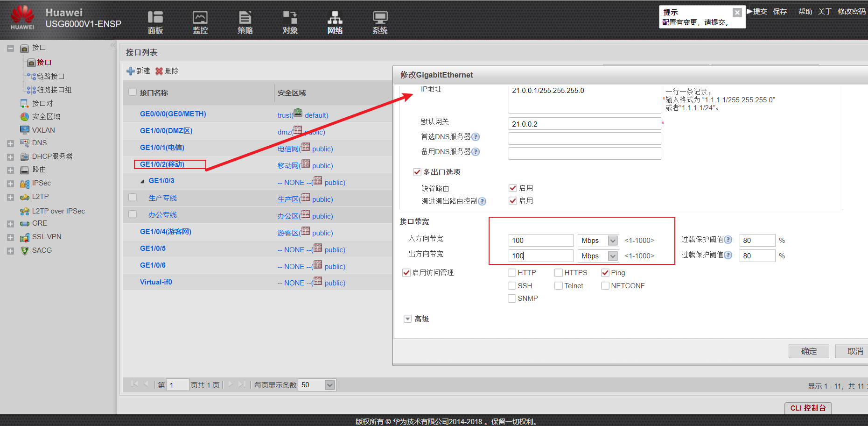This screenshot has width=868, height=426.
Task: Toggle the 启用访问管理 checkbox
Action: 406,272
